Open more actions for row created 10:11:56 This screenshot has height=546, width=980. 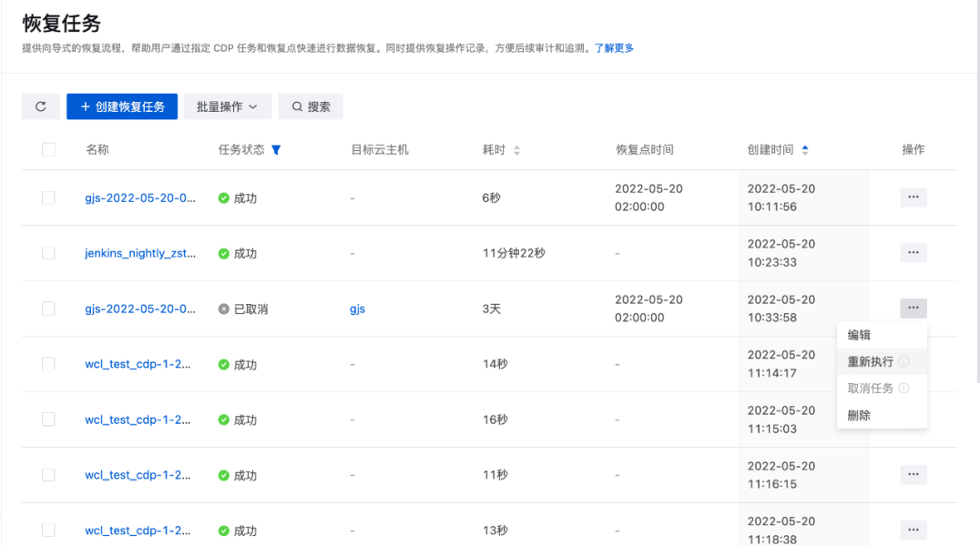point(914,197)
